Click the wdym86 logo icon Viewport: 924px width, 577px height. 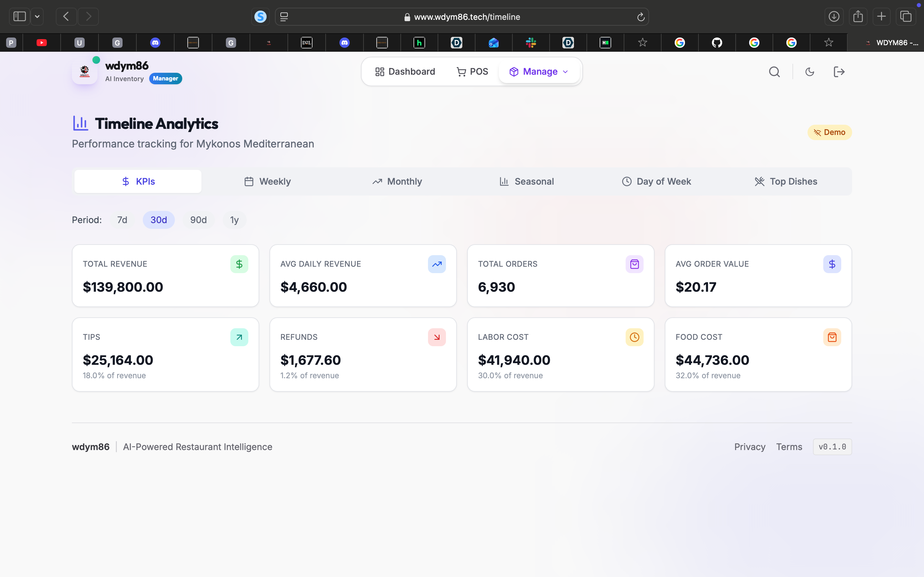click(85, 71)
